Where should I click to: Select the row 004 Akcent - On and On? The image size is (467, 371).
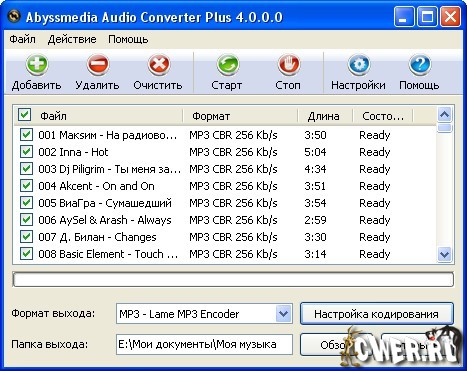225,186
